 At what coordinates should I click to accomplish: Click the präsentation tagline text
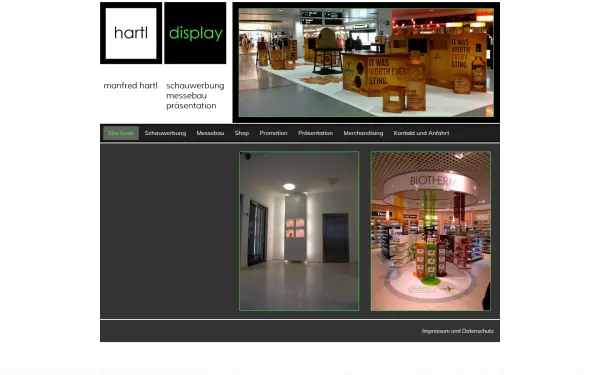pyautogui.click(x=191, y=106)
